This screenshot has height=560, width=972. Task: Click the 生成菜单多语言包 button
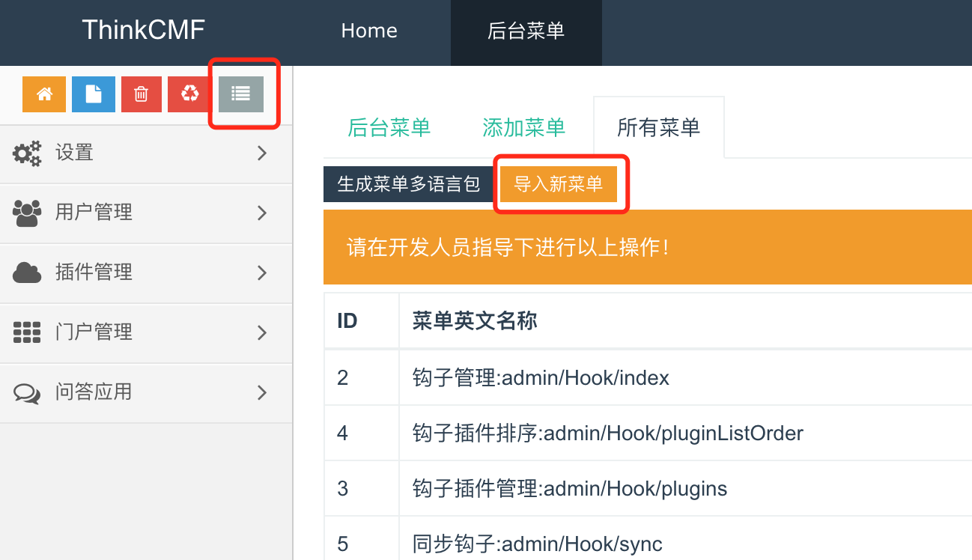pos(409,184)
